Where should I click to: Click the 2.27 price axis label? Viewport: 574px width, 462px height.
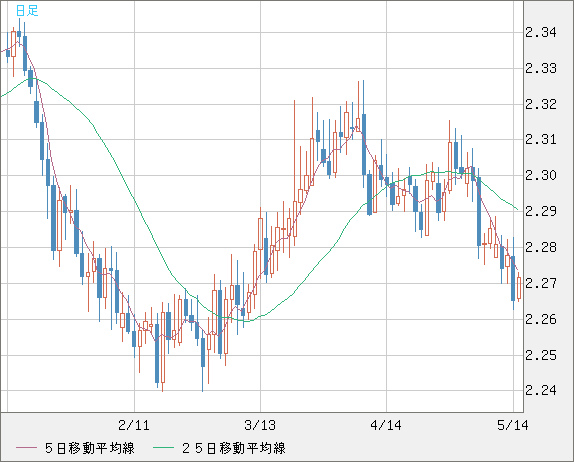pos(541,283)
